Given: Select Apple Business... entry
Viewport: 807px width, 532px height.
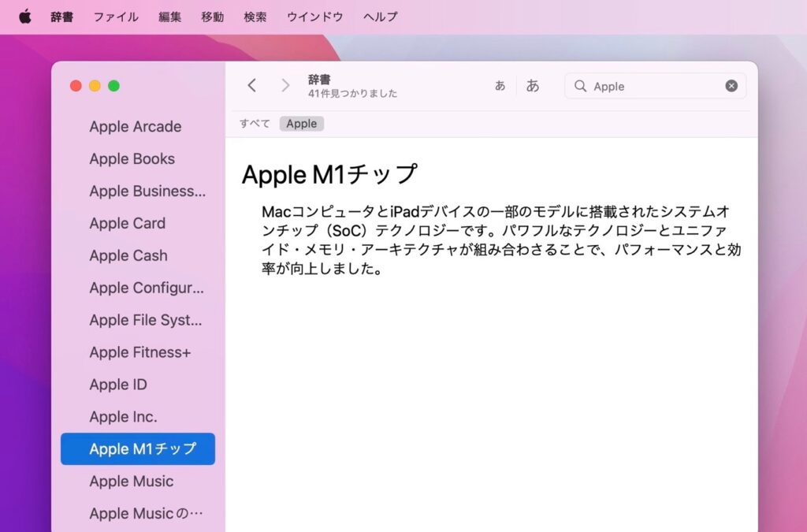Looking at the screenshot, I should pyautogui.click(x=147, y=191).
